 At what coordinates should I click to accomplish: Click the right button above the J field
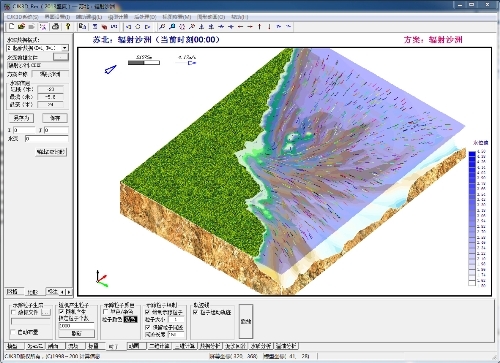click(55, 118)
